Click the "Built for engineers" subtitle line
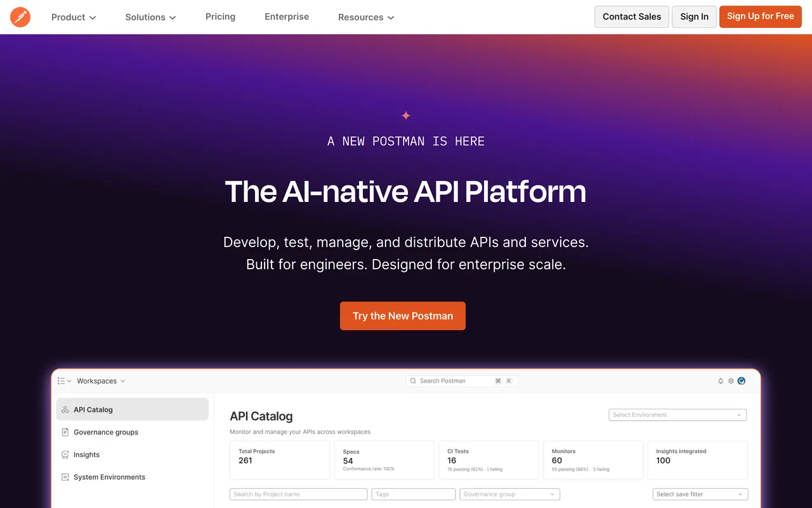This screenshot has height=508, width=812. click(406, 265)
